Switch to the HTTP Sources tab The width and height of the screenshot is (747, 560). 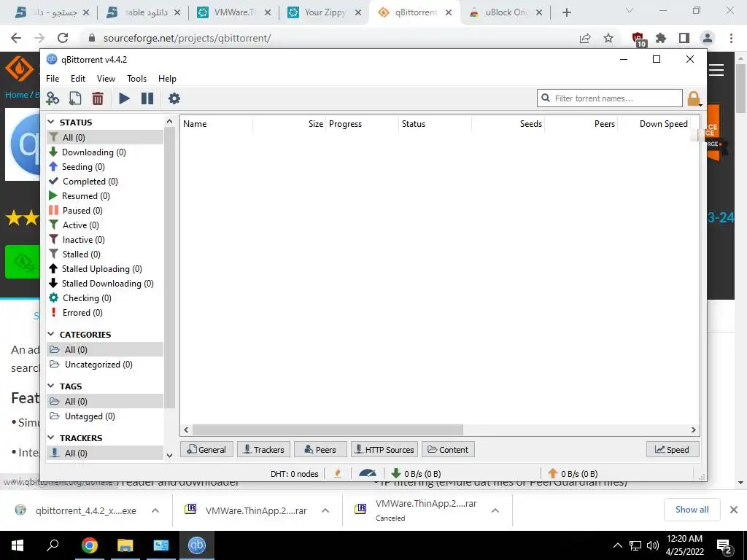pyautogui.click(x=384, y=449)
